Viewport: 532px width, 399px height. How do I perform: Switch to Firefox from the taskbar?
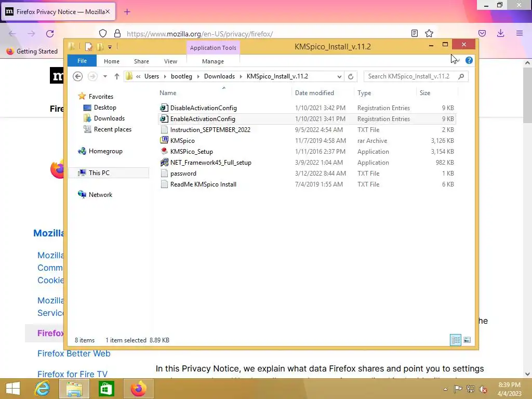coord(138,389)
